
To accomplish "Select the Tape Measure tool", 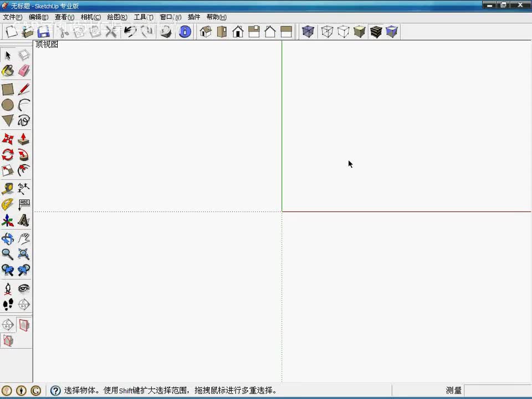I will point(8,188).
